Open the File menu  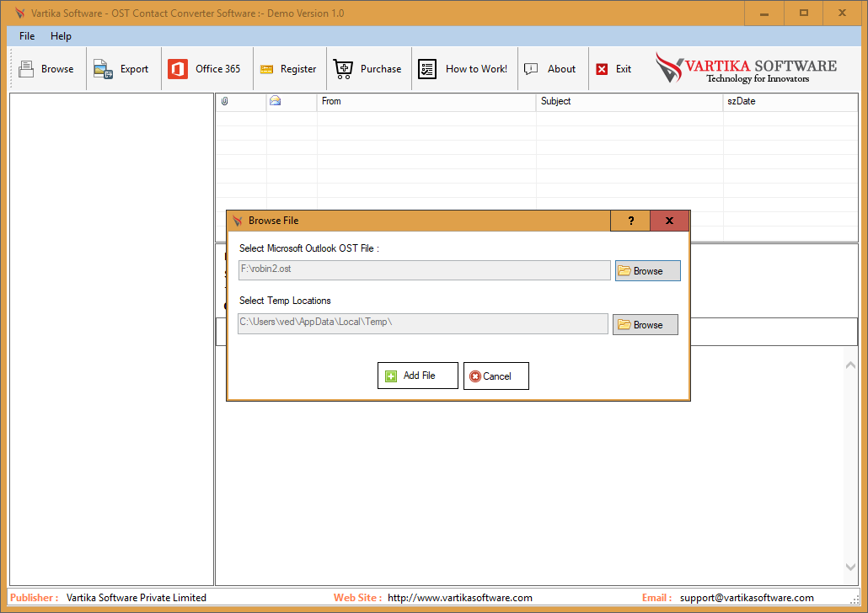[x=27, y=36]
